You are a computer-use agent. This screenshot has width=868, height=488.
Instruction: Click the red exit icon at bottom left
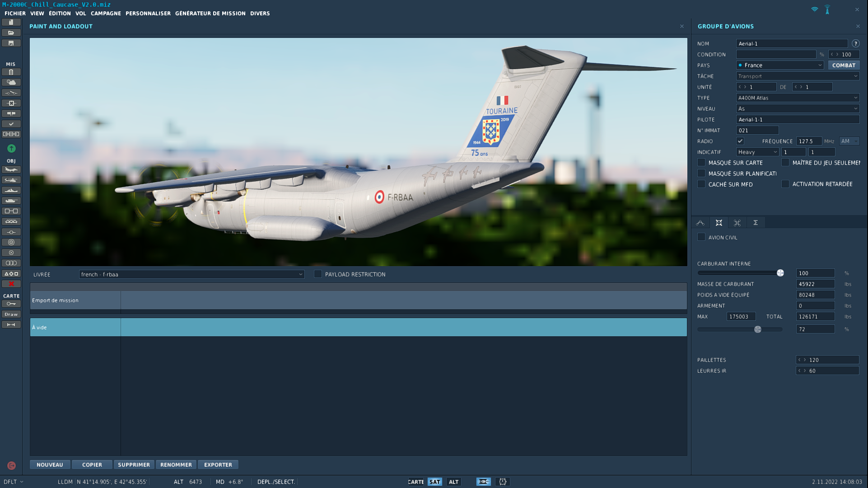12,465
